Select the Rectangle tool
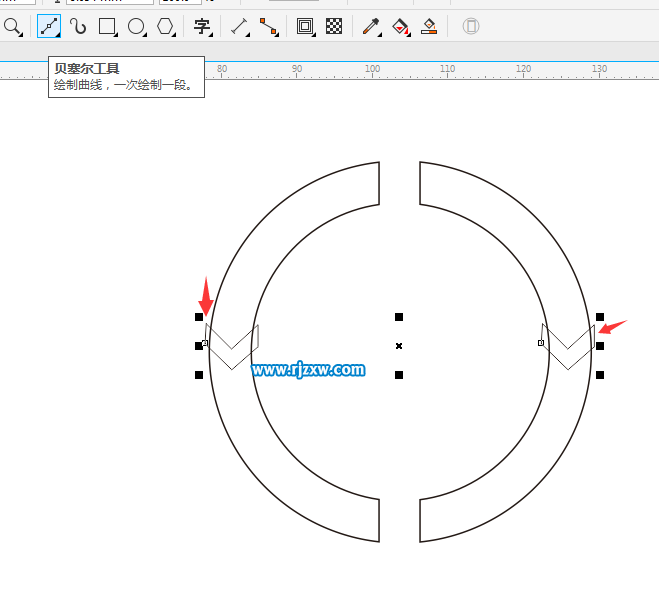659x596 pixels. 107,27
